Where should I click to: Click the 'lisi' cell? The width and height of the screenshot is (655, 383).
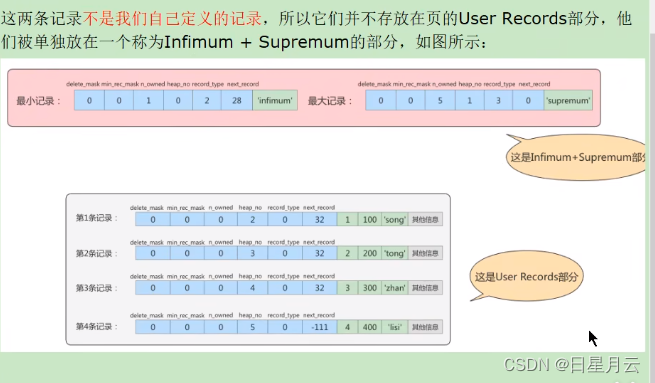pyautogui.click(x=395, y=327)
